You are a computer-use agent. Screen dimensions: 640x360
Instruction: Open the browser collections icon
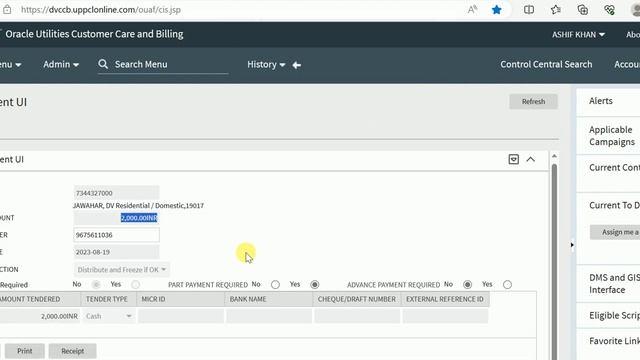click(582, 10)
